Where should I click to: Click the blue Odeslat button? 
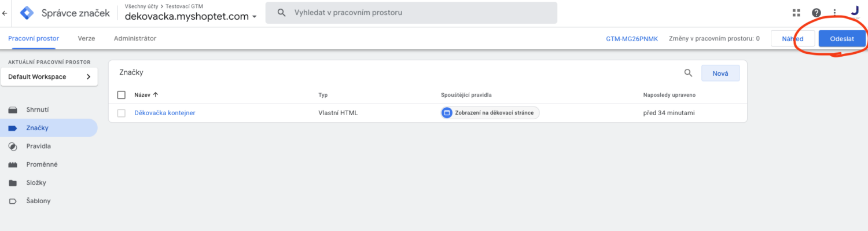click(x=842, y=38)
